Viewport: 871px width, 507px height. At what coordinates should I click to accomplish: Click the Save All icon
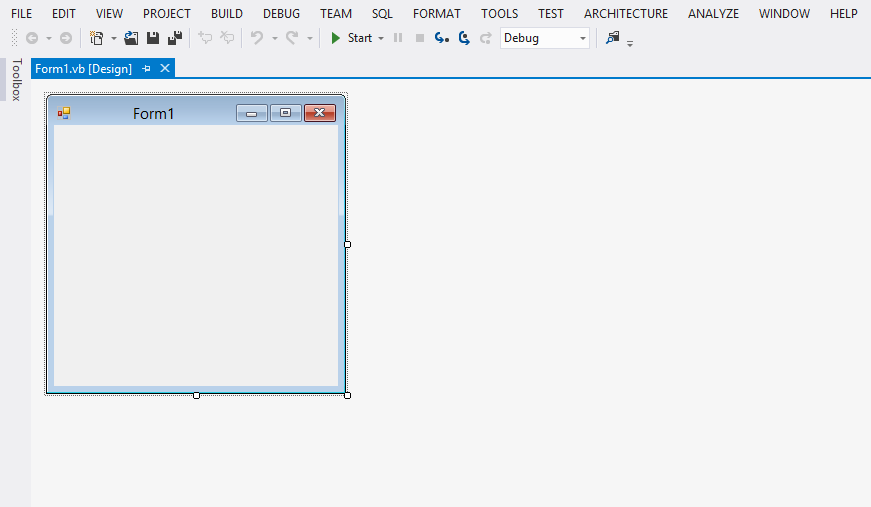click(x=175, y=38)
